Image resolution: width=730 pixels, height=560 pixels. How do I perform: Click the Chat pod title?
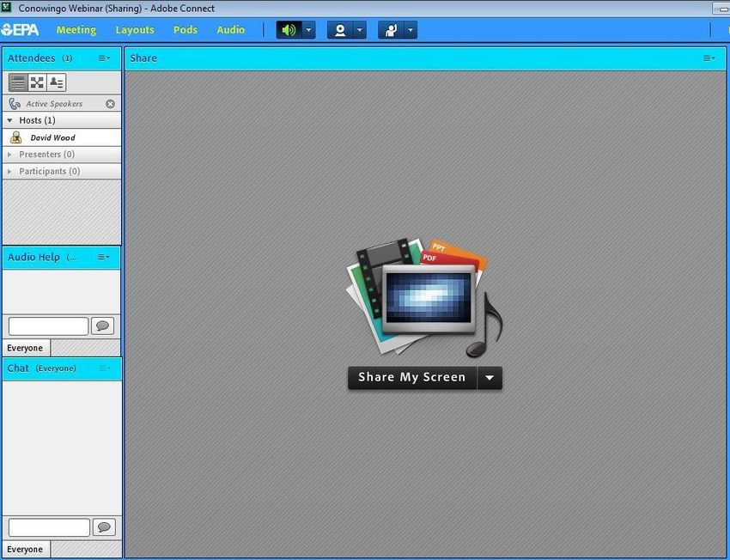[18, 368]
